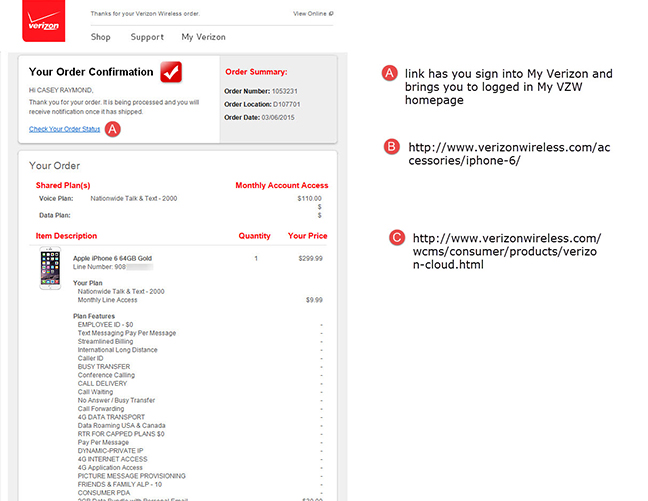Click the CALL DELIVERY feature

pos(102,383)
